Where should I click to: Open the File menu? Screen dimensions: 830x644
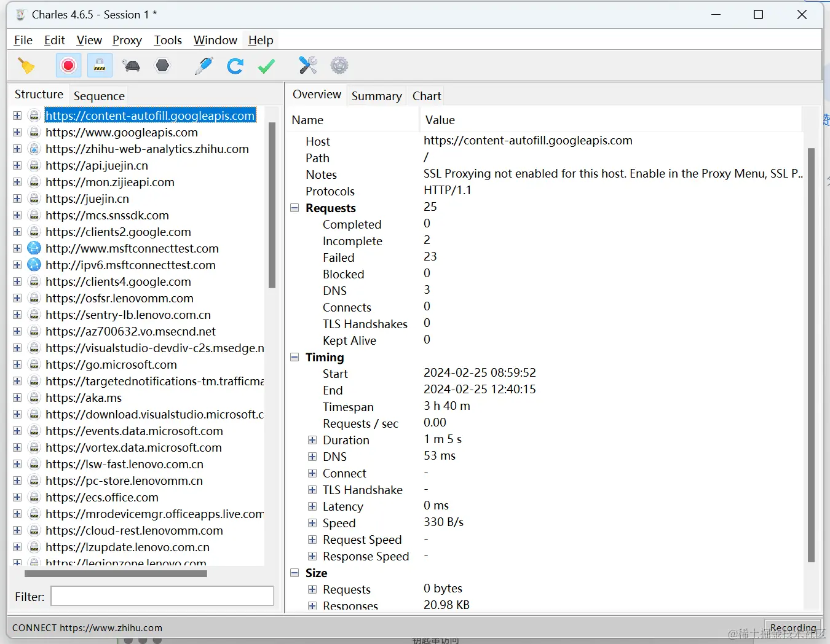point(23,40)
